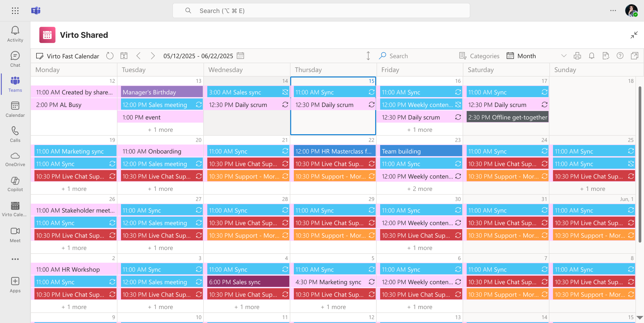Image resolution: width=644 pixels, height=323 pixels.
Task: Click the go-to-today calendar icon
Action: (124, 56)
